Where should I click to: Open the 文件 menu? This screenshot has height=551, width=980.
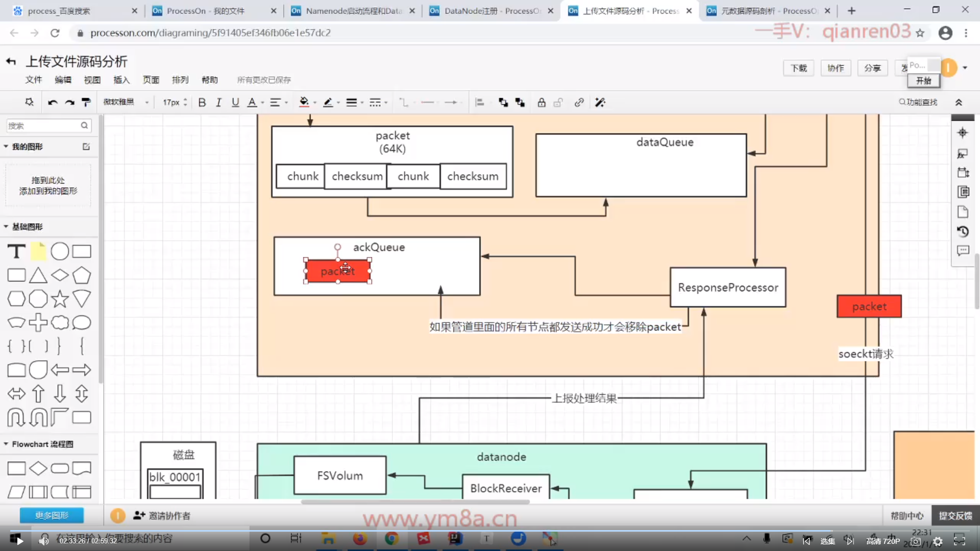(x=34, y=80)
